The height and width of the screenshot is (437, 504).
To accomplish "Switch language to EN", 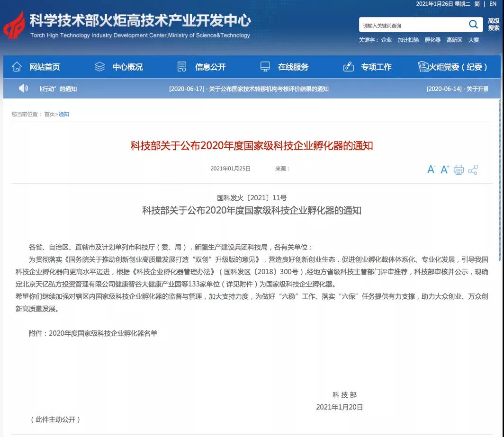I will click(x=493, y=4).
